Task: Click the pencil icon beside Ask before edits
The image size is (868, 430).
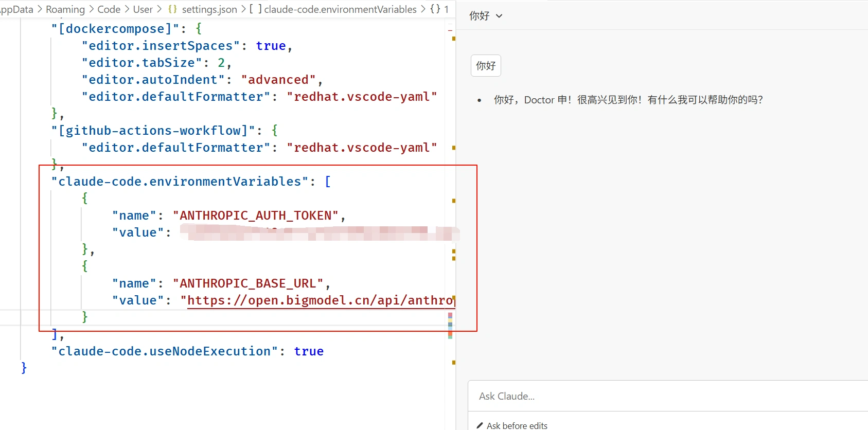Action: coord(480,425)
